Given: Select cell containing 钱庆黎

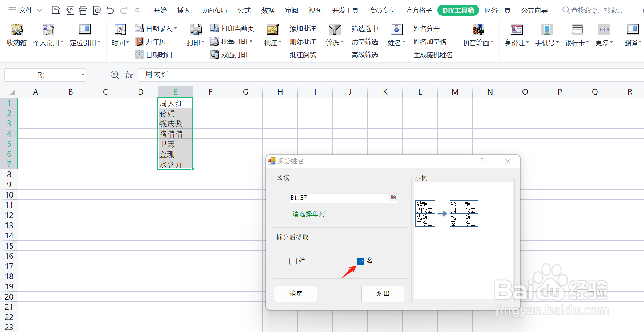Looking at the screenshot, I should click(175, 124).
